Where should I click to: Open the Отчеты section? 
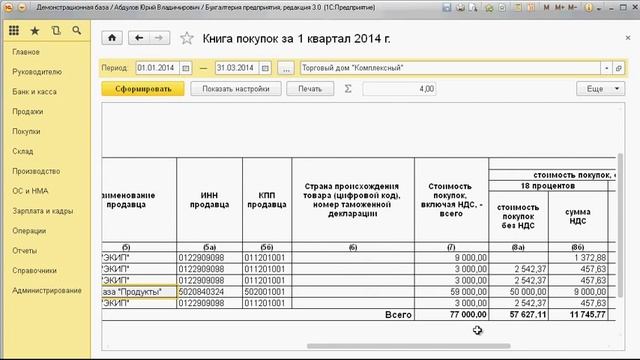click(x=24, y=251)
